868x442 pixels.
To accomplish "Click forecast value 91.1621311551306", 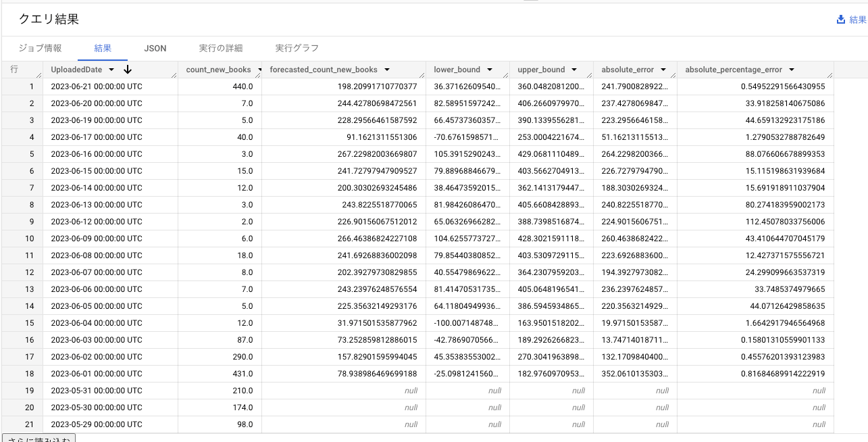I will click(x=382, y=137).
